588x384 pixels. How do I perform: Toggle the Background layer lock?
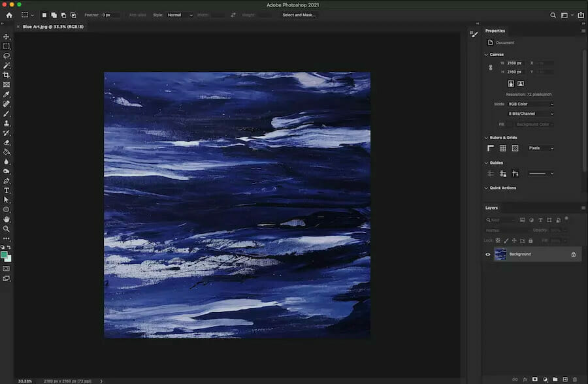point(574,254)
